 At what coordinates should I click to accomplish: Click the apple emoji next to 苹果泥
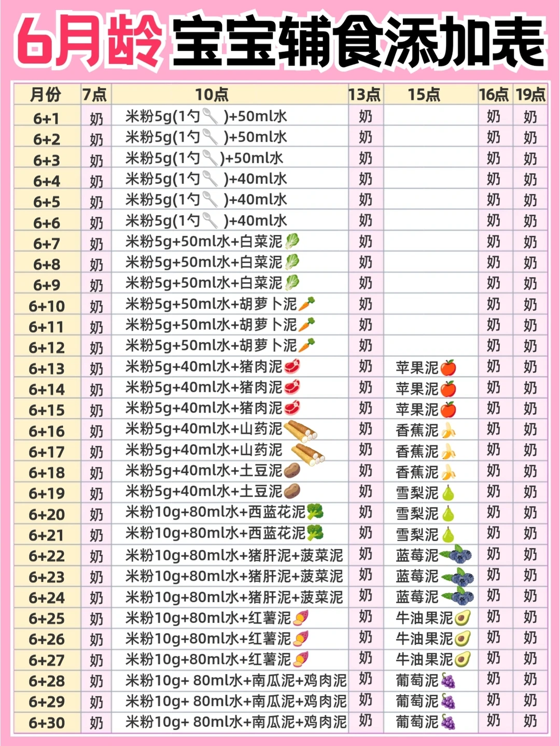(449, 368)
